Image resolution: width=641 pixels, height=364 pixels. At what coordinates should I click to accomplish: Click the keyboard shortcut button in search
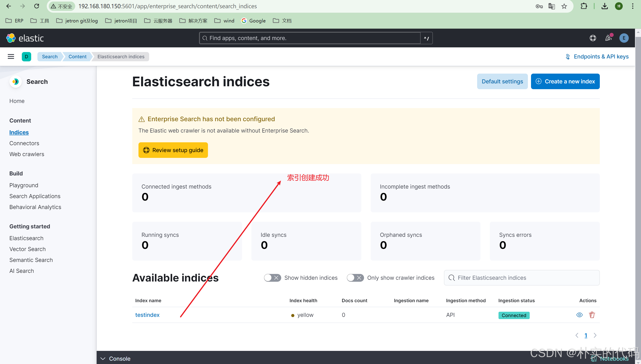(427, 38)
